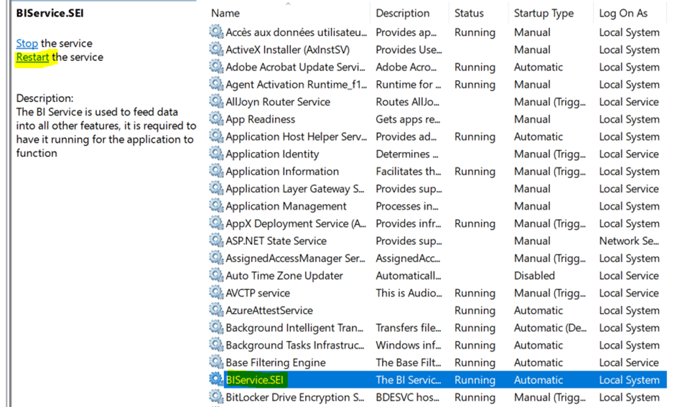This screenshot has height=407, width=700.
Task: Click the gear icon for Base Filtering Engine
Action: click(x=216, y=363)
